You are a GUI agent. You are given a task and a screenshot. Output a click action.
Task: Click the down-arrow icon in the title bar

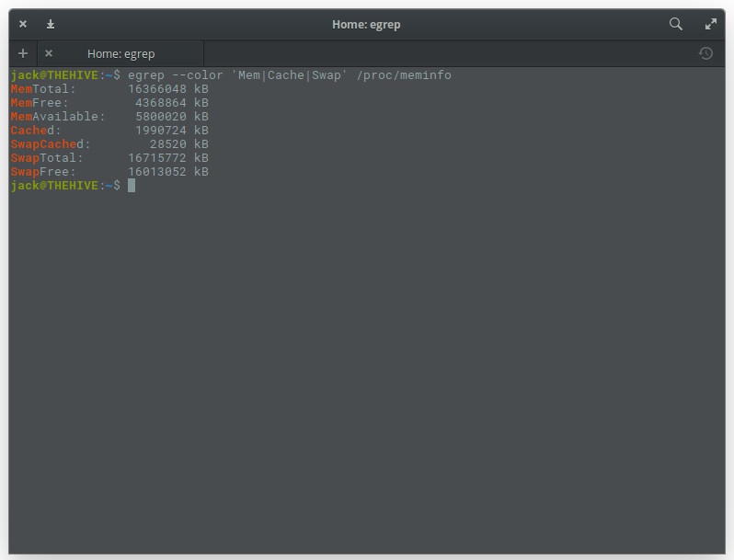pyautogui.click(x=51, y=24)
